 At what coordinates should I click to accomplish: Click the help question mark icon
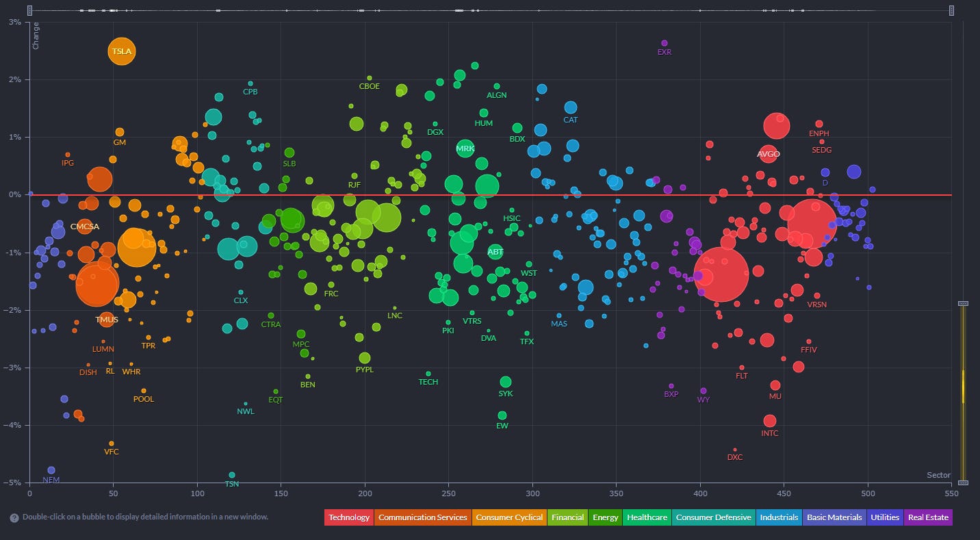14,517
